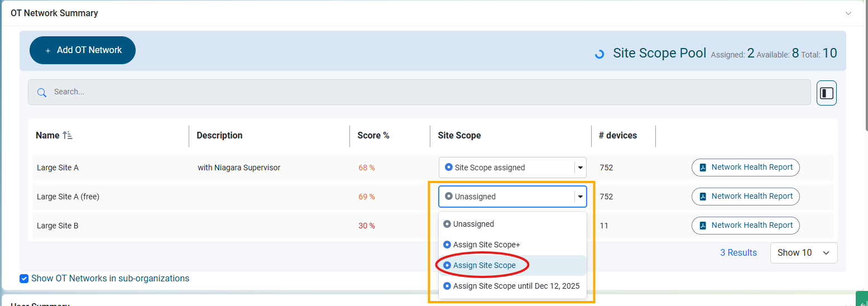The width and height of the screenshot is (868, 306).
Task: Open Site Scope dropdown for Large Site A
Action: (x=512, y=168)
